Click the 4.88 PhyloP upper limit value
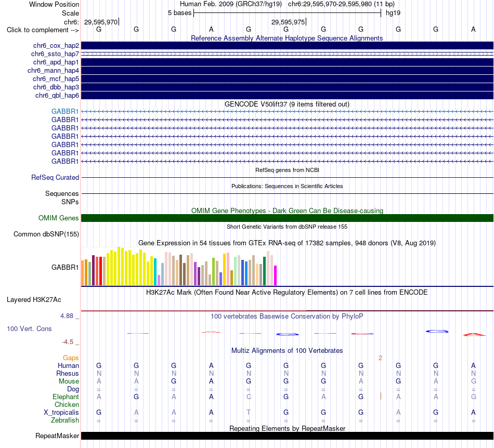 tap(67, 316)
